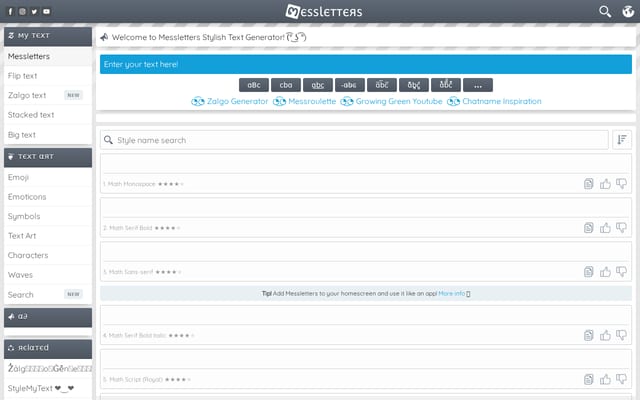Toggle the aBc random case button
Image resolution: width=640 pixels, height=400 pixels.
click(254, 85)
